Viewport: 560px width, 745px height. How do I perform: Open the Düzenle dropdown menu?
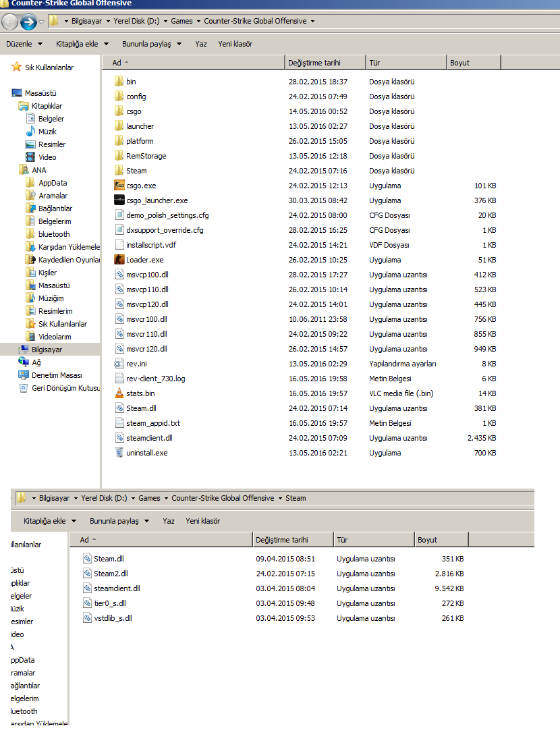pyautogui.click(x=24, y=44)
